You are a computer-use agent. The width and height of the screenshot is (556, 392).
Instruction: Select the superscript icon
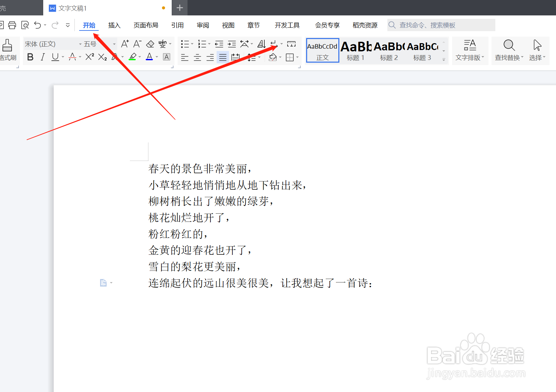click(x=88, y=57)
